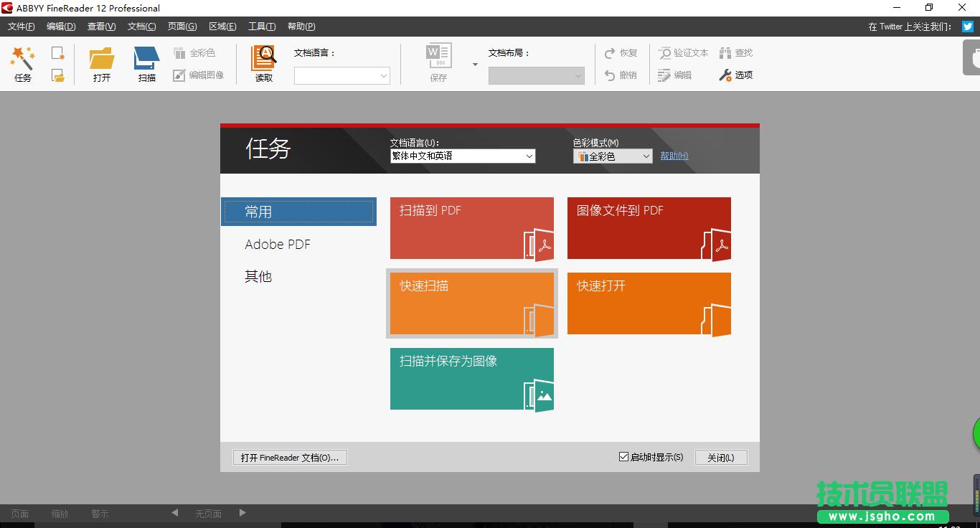Click the 撤销 (Undo) icon
The height and width of the screenshot is (528, 980).
pos(620,75)
